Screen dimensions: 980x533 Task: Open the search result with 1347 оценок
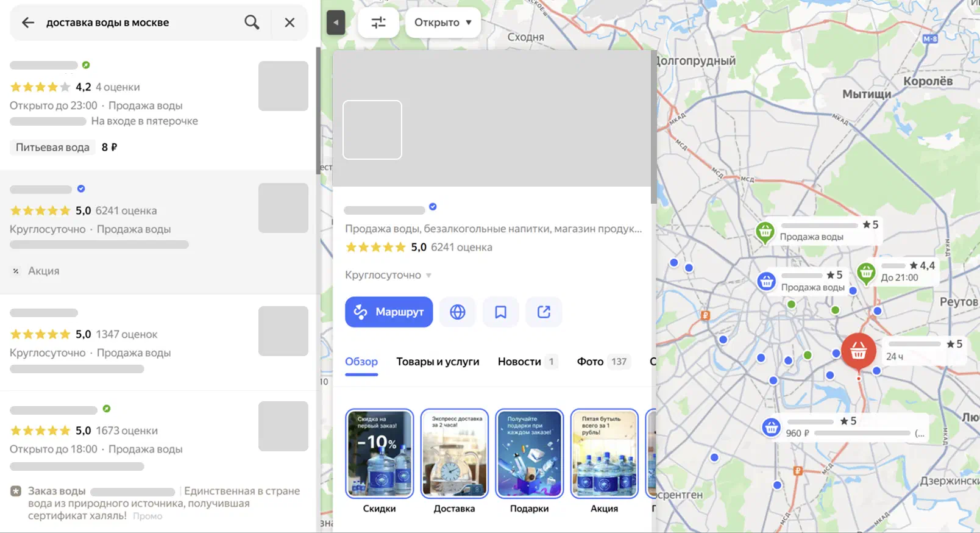158,342
